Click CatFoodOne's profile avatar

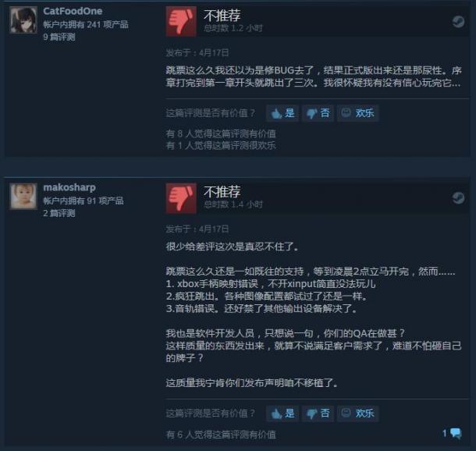tap(23, 20)
